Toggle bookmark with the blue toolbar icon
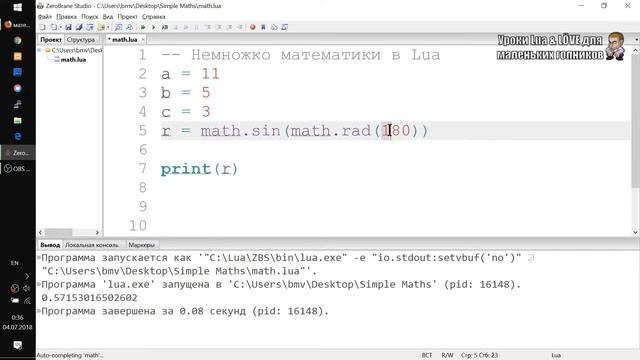This screenshot has height=360, width=640. click(x=263, y=27)
